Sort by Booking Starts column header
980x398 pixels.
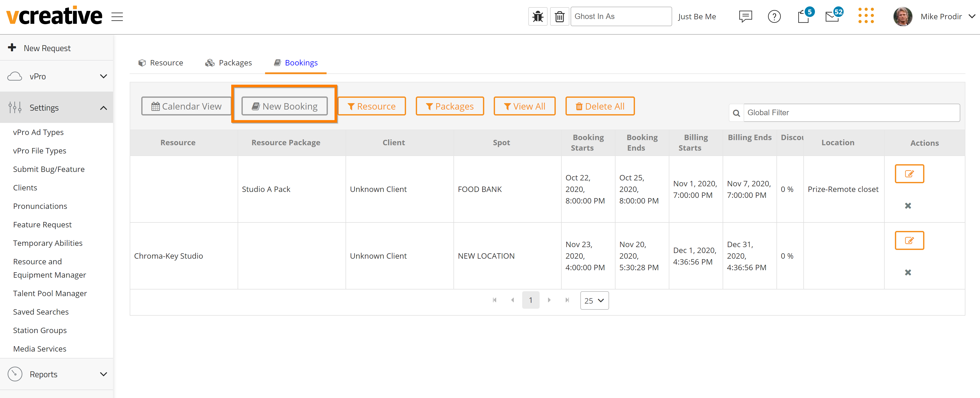tap(588, 142)
